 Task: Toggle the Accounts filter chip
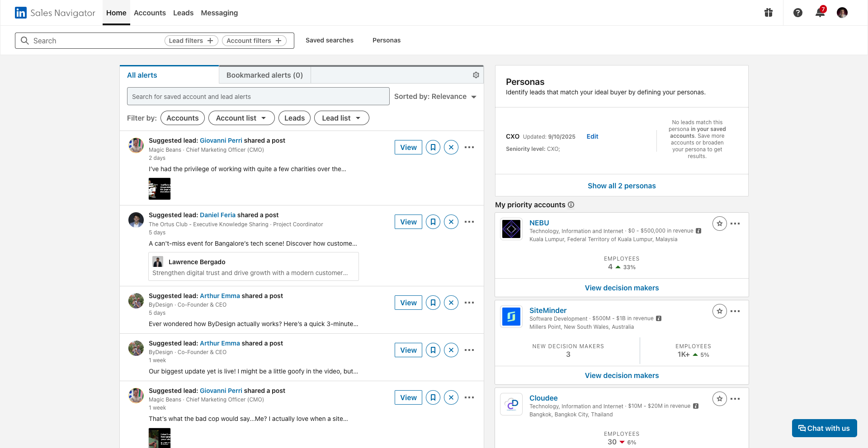tap(182, 118)
